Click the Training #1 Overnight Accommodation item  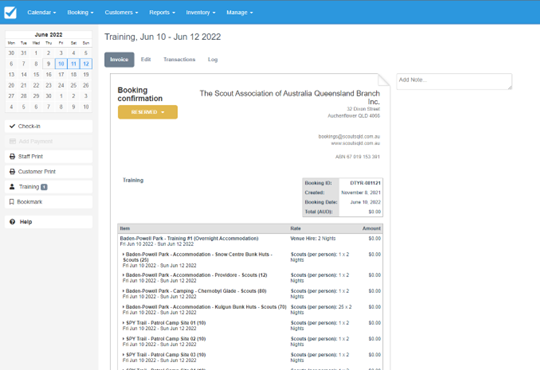coord(189,238)
